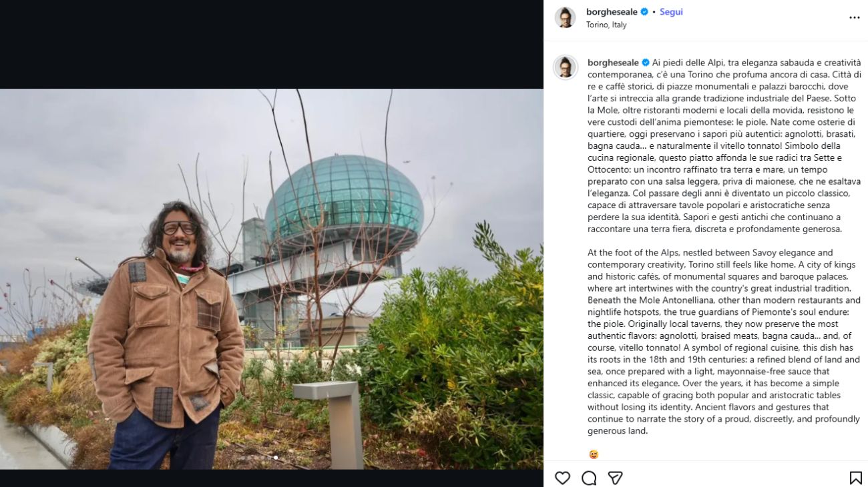The image size is (868, 487).
Task: Open the profile avatar beside the caption
Action: (565, 67)
